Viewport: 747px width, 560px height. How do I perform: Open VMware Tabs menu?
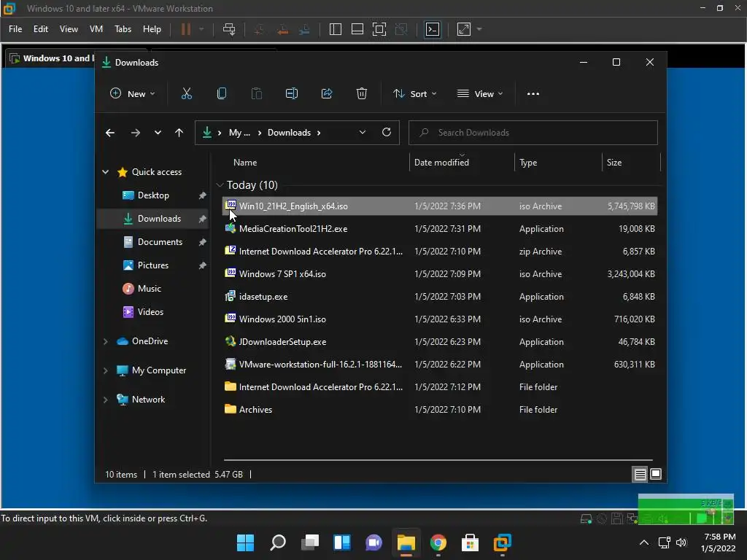123,29
